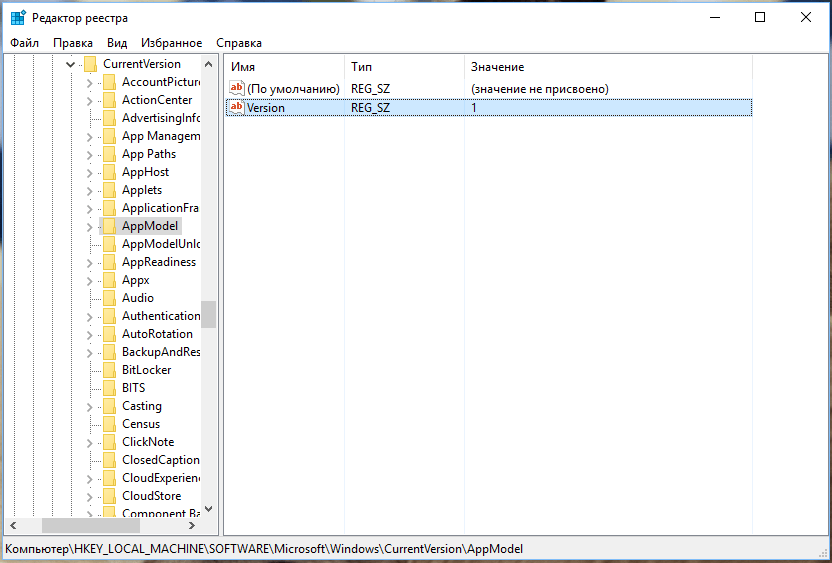Click the CurrentVersion folder icon
Screen dimensions: 832x563
click(x=90, y=64)
